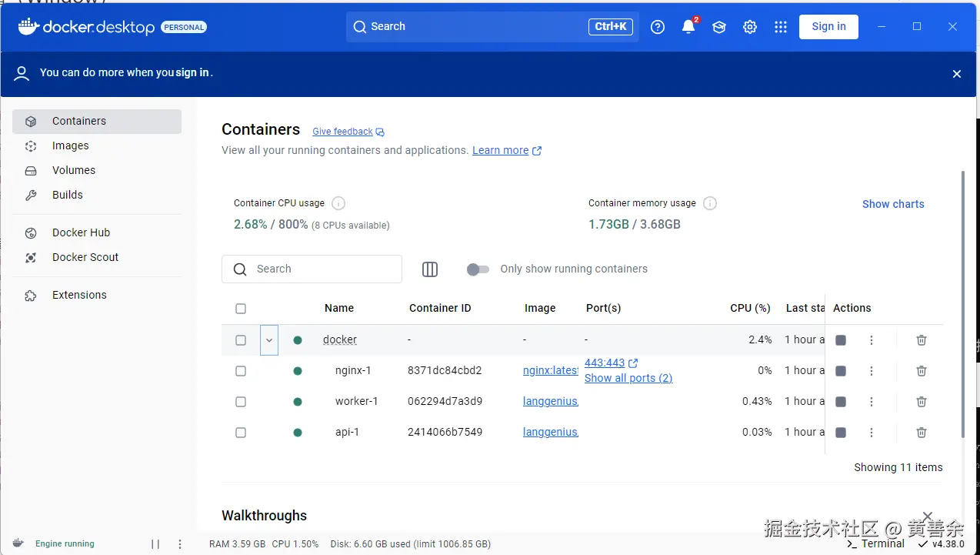The width and height of the screenshot is (980, 555).
Task: Sort by CPU (%) column header
Action: (x=750, y=309)
